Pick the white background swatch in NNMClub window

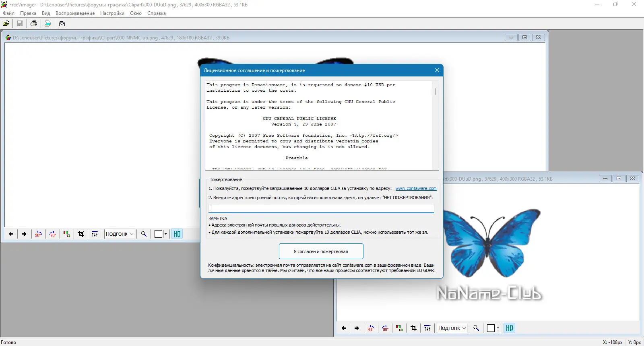(x=159, y=234)
